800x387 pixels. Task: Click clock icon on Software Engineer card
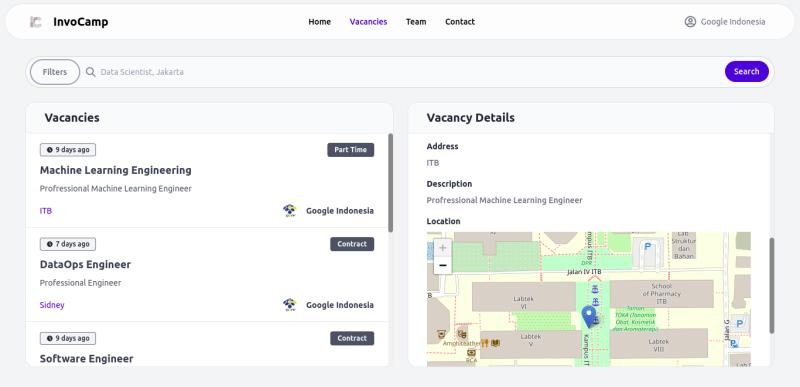coord(49,339)
